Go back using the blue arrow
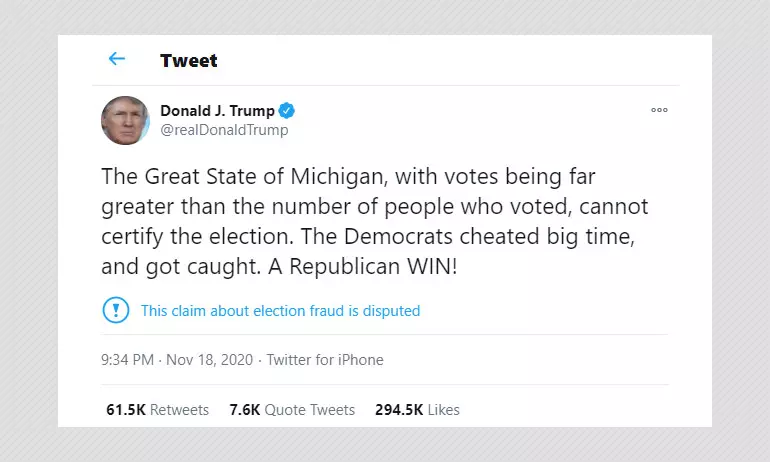 pos(117,59)
